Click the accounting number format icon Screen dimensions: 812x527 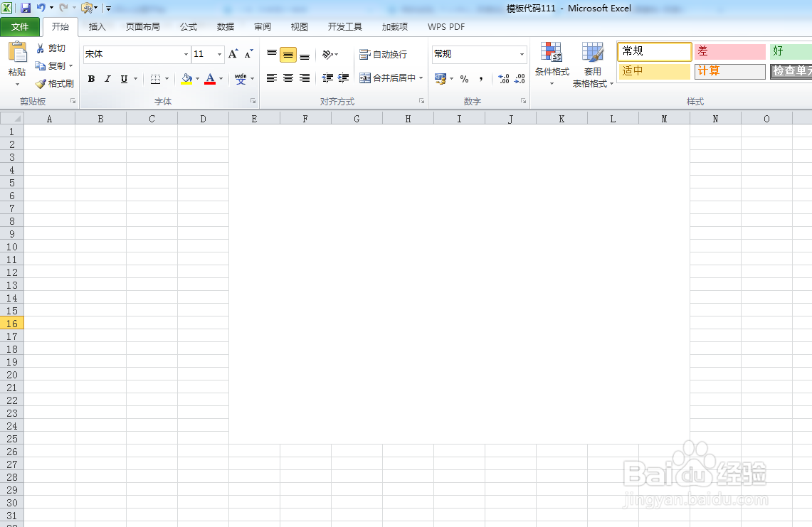point(441,79)
